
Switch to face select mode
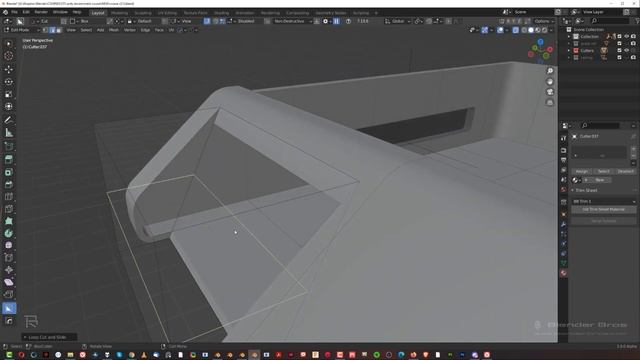[59, 30]
